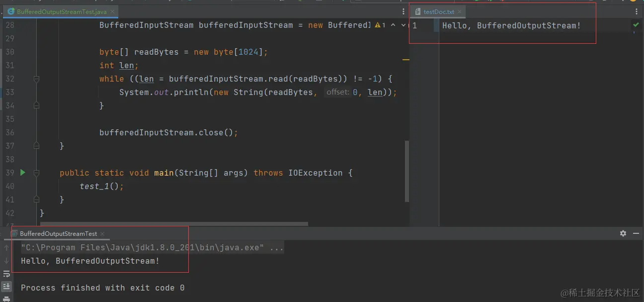The height and width of the screenshot is (302, 644).
Task: Collapse main method fold at line 39
Action: [36, 173]
